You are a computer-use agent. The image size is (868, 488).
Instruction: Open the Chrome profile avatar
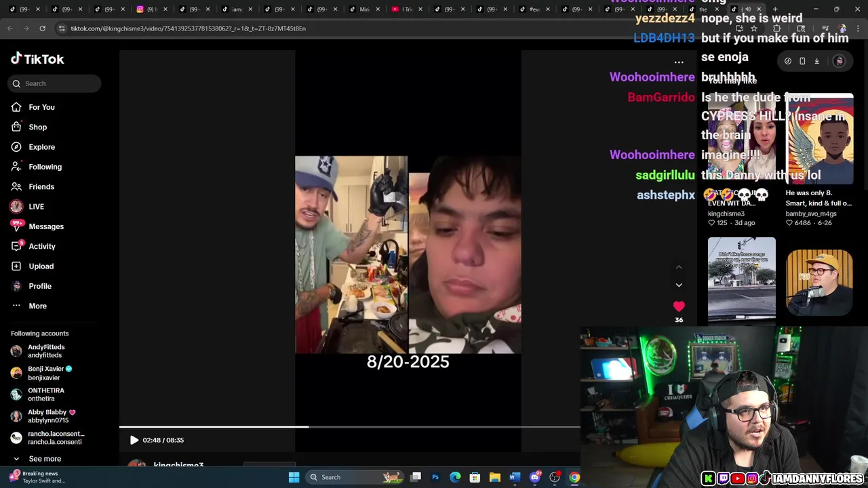(x=842, y=28)
